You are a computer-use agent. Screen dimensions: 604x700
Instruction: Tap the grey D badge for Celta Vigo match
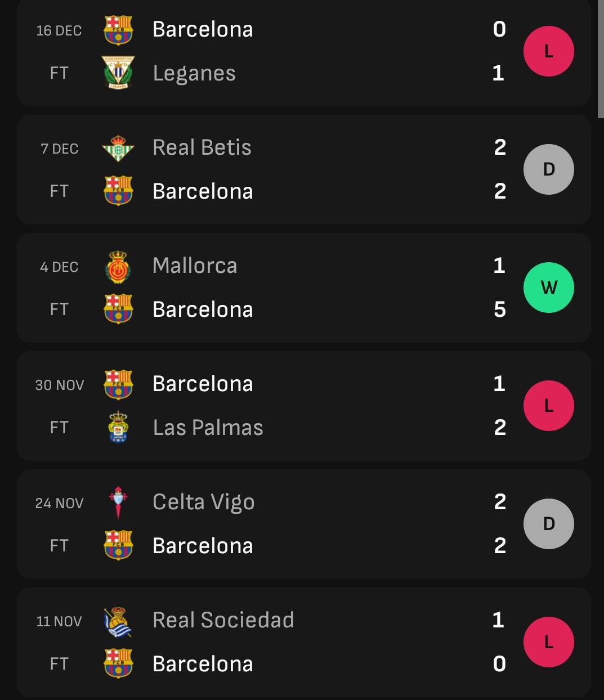(549, 524)
